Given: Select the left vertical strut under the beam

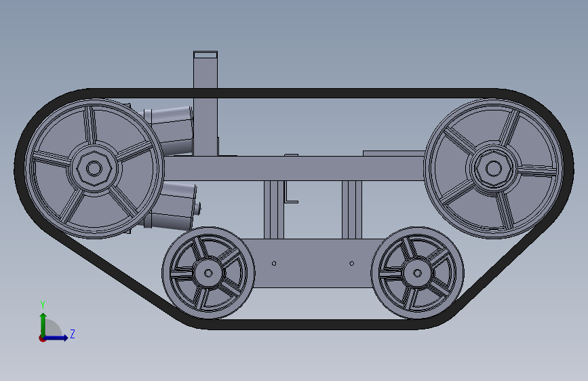Looking at the screenshot, I should (x=274, y=209).
